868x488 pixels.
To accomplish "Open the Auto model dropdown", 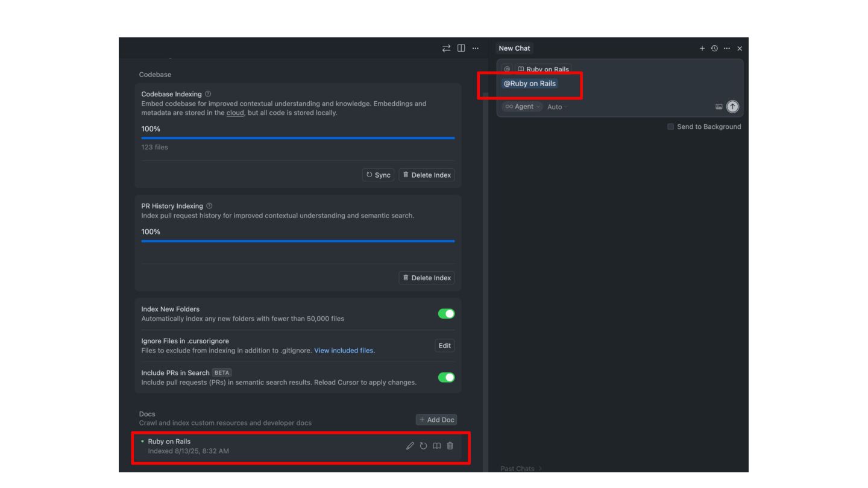I will pyautogui.click(x=557, y=107).
